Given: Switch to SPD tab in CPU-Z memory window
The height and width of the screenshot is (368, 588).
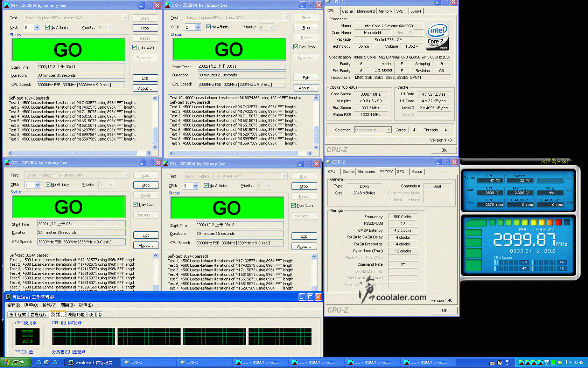Looking at the screenshot, I should coord(401,172).
